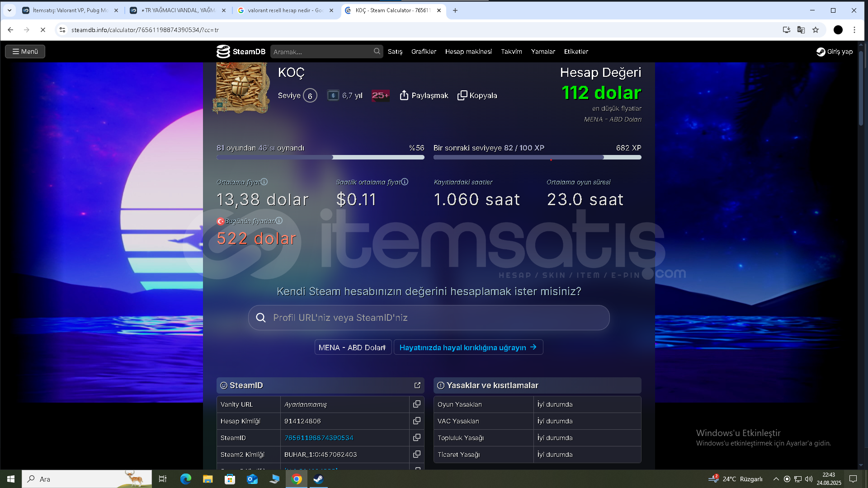Open Microsoft Edge from taskbar

point(185,479)
